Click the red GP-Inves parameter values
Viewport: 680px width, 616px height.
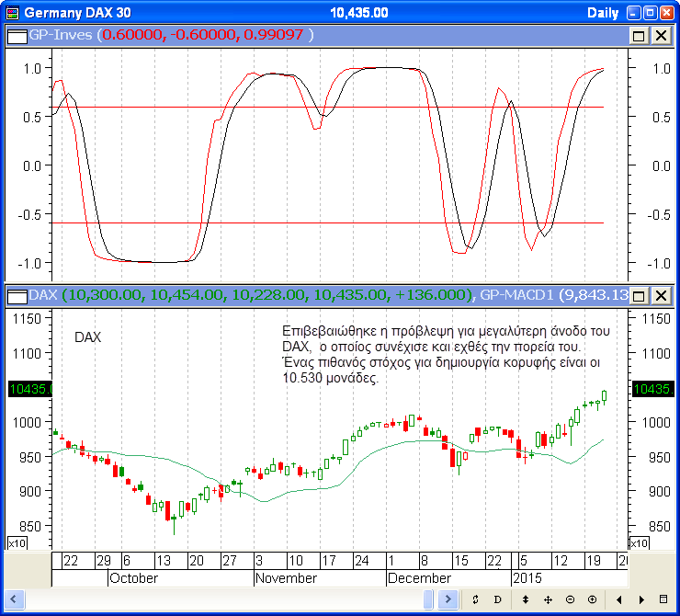[202, 35]
